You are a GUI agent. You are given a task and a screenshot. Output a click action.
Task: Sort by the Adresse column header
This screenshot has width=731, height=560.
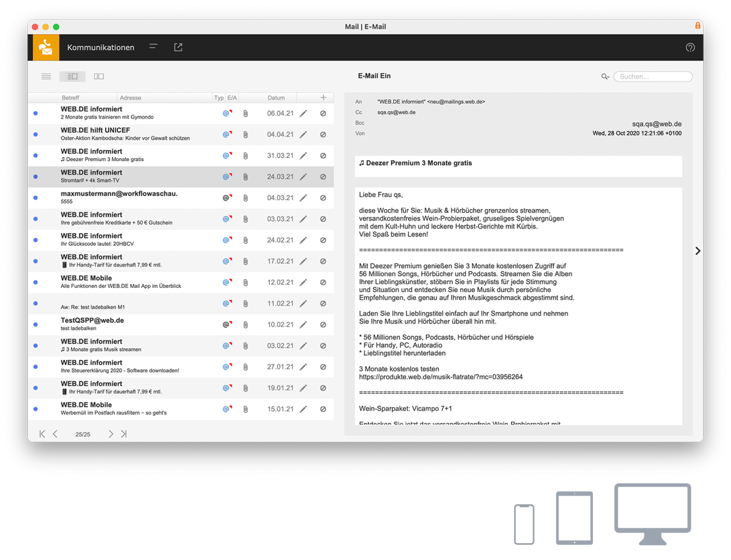(130, 98)
